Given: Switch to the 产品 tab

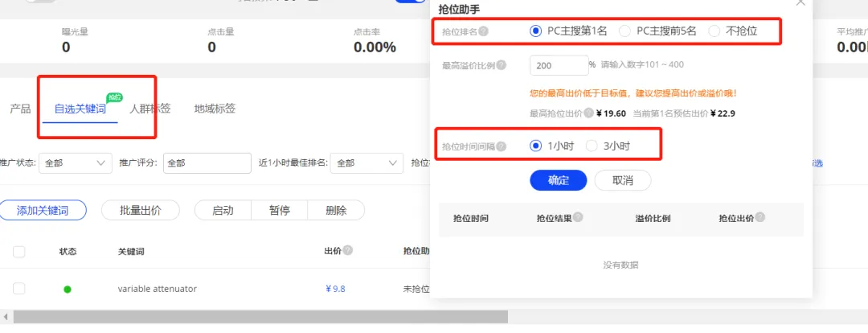Looking at the screenshot, I should tap(20, 109).
